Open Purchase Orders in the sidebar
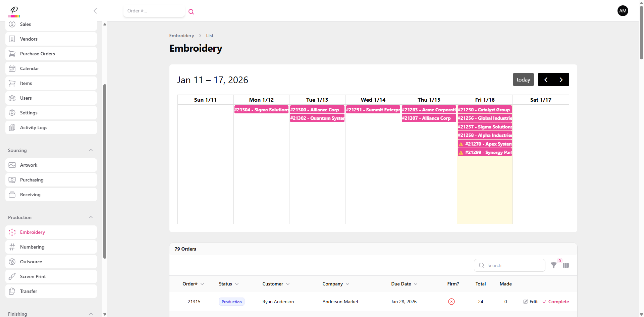 coord(37,54)
